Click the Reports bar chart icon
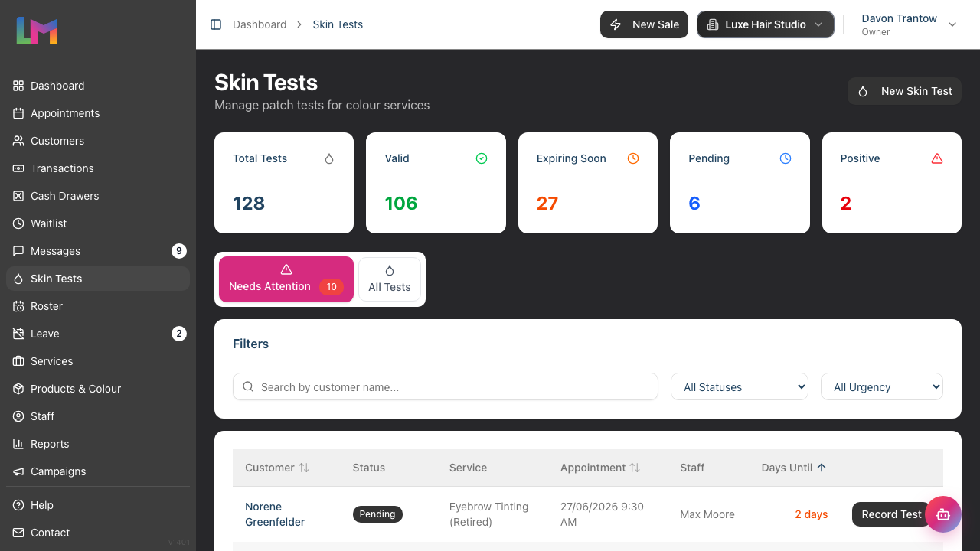The image size is (980, 551). pos(18,444)
